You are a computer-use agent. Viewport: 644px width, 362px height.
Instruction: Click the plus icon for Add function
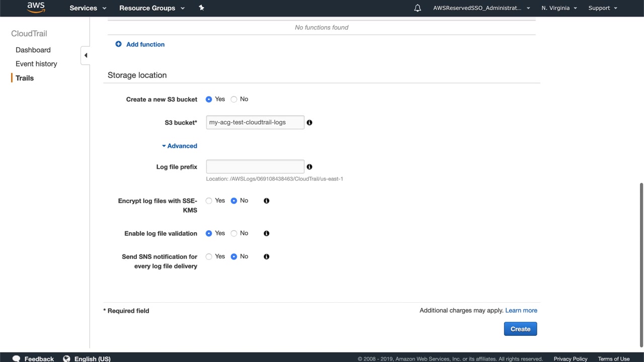(119, 44)
